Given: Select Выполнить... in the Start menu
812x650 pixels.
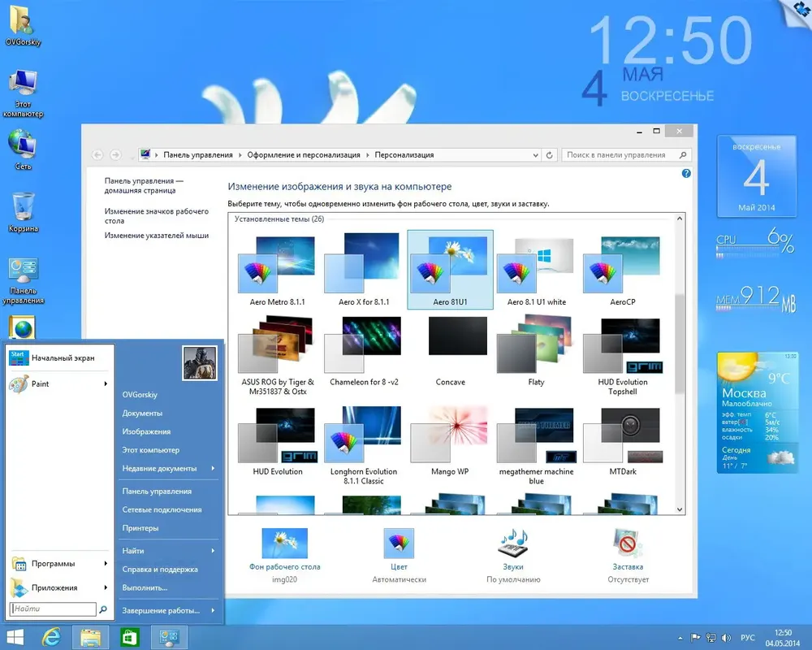Looking at the screenshot, I should point(145,587).
